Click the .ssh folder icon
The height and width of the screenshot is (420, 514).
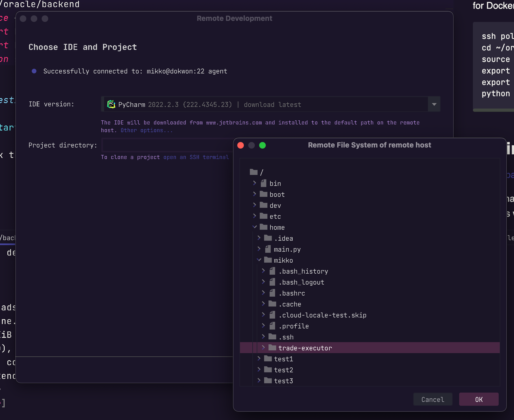coord(272,337)
